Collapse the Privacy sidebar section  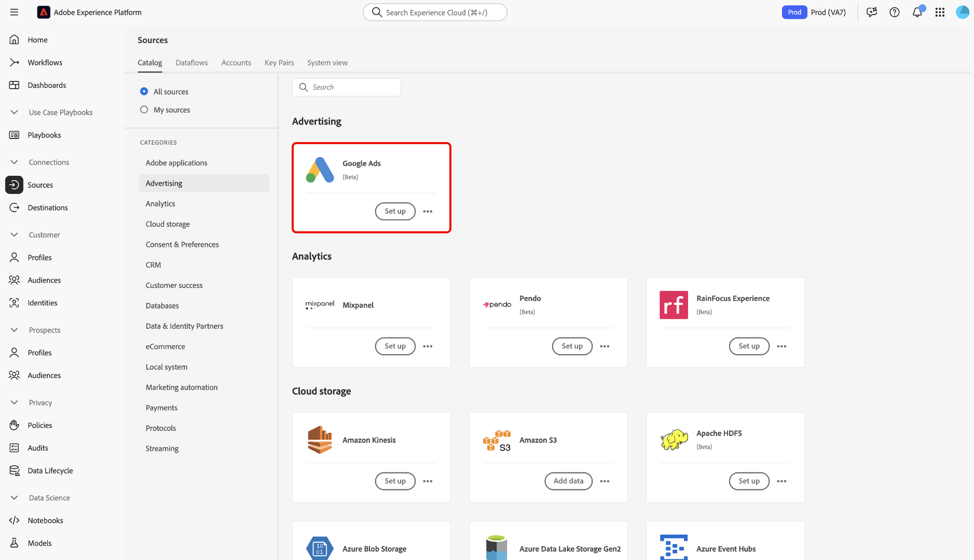(x=15, y=403)
